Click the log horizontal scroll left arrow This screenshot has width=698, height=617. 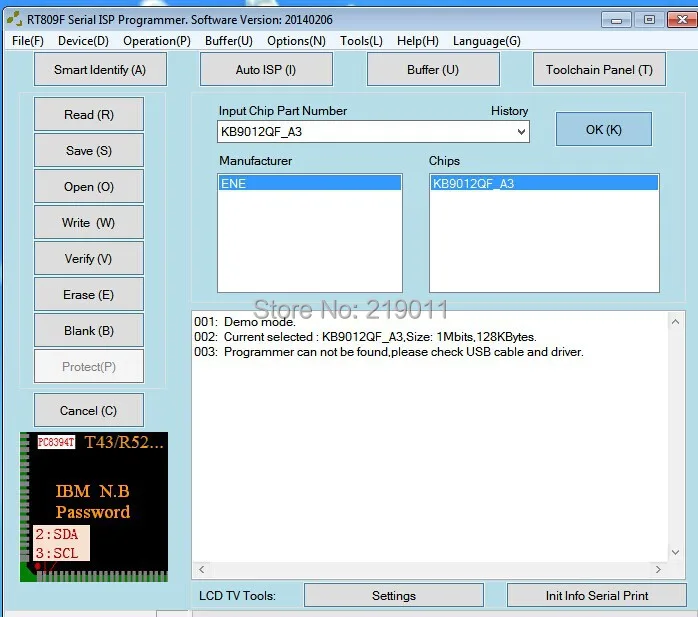pos(202,569)
